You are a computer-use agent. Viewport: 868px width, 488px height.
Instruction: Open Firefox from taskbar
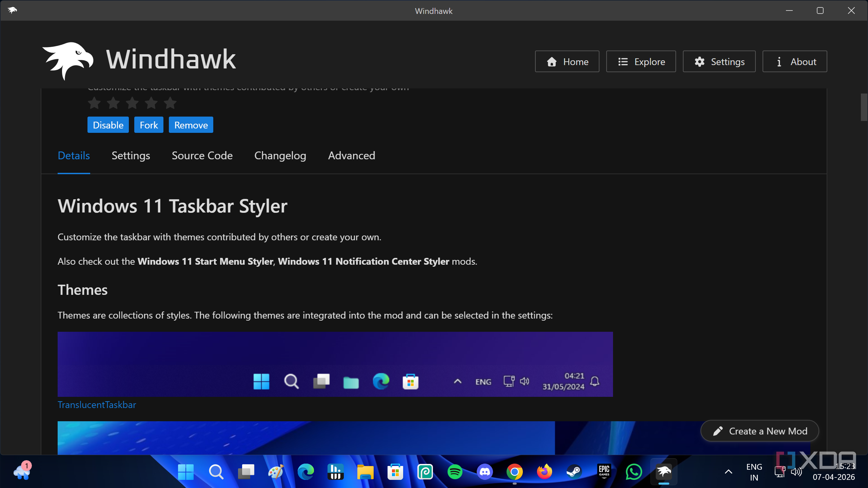click(x=545, y=472)
